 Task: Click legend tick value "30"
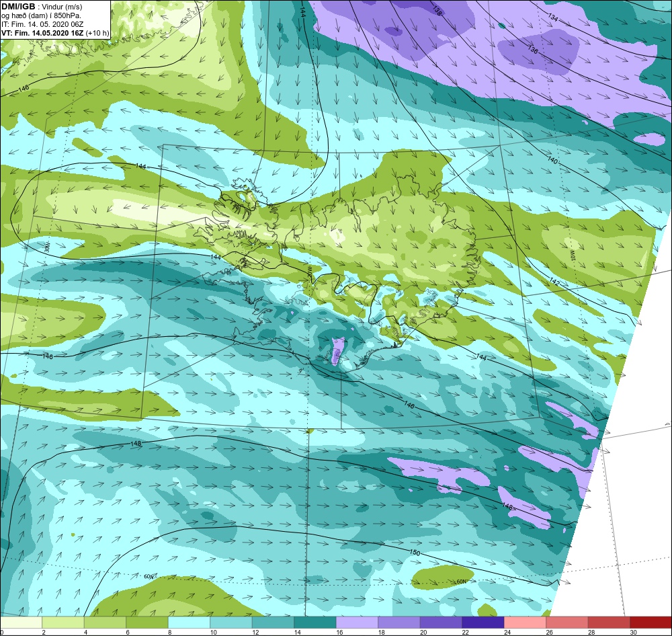[x=634, y=632]
